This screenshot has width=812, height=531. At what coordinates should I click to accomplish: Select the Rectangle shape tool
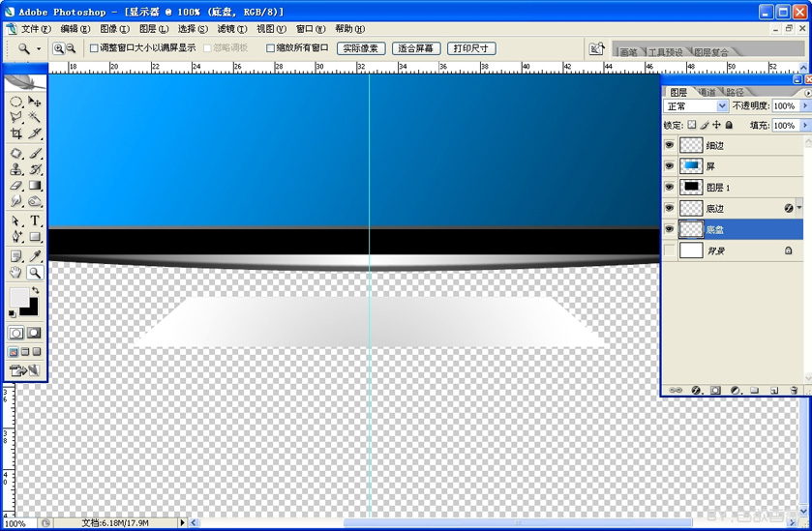point(35,237)
